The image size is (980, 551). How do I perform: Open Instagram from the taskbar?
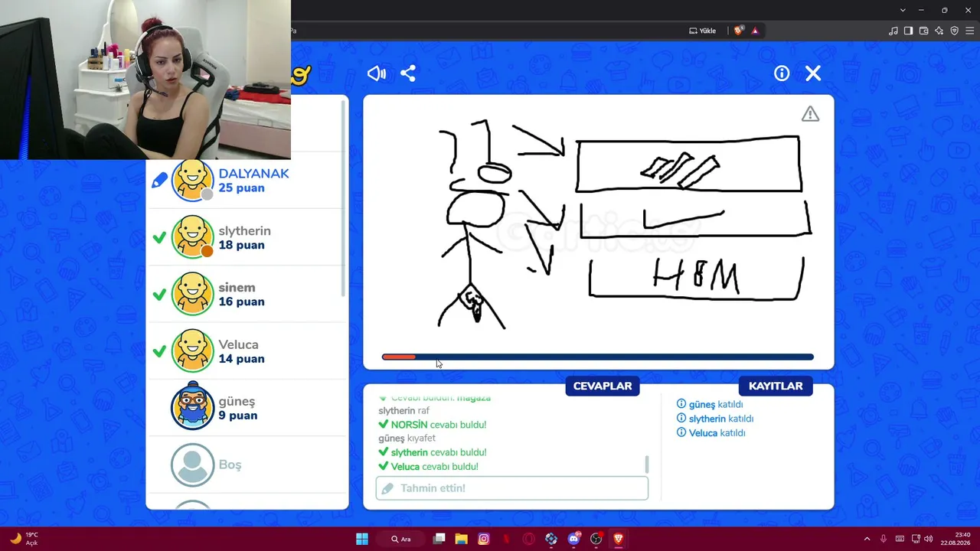click(483, 539)
